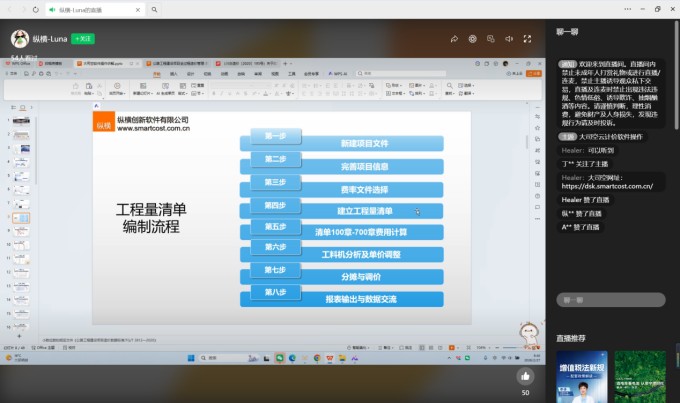Open the 增值税法新规 recommended stream thumbnail
Screen dimensions: 680x403
coord(581,377)
